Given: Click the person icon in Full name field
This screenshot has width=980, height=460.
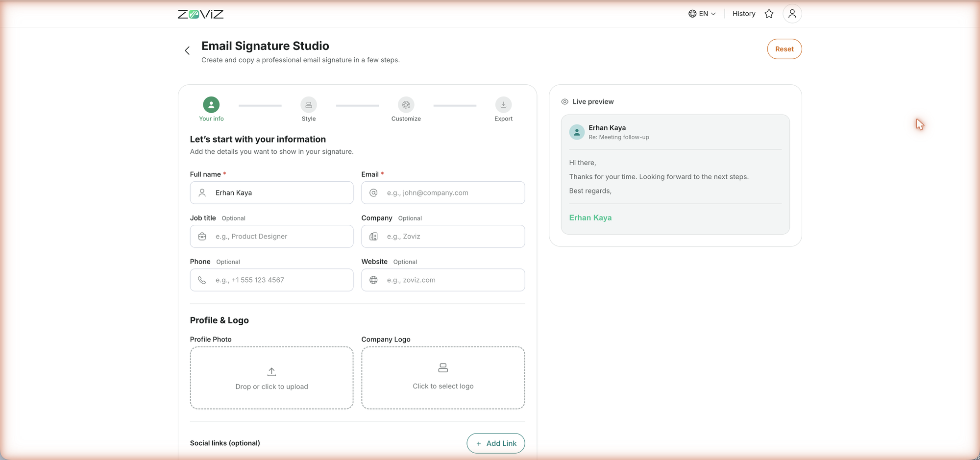Looking at the screenshot, I should [202, 193].
